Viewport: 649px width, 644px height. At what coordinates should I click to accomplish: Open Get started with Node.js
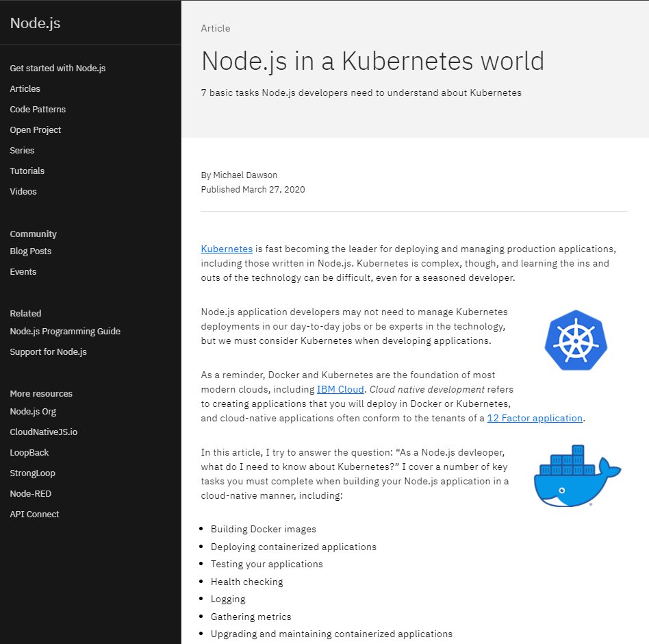58,68
